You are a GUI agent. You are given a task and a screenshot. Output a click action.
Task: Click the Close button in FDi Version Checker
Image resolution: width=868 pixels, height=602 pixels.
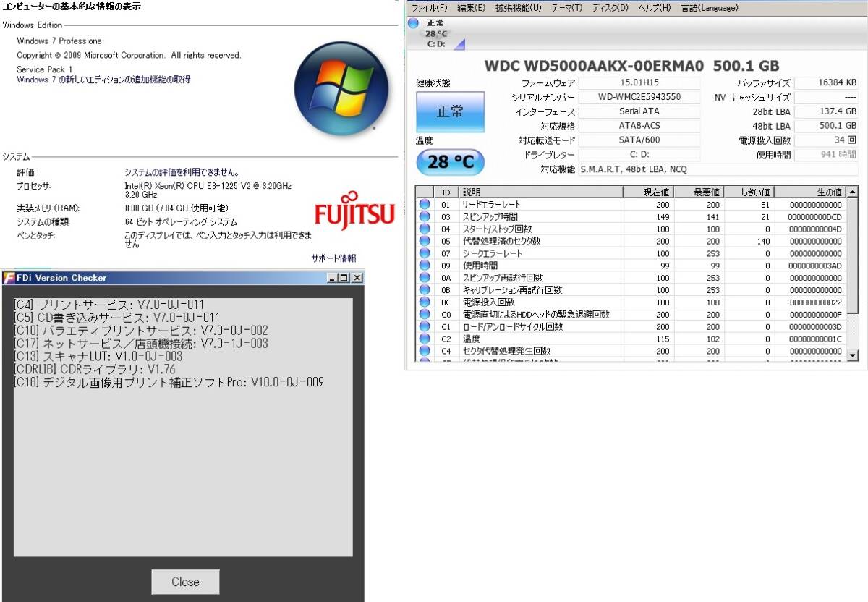pos(185,582)
